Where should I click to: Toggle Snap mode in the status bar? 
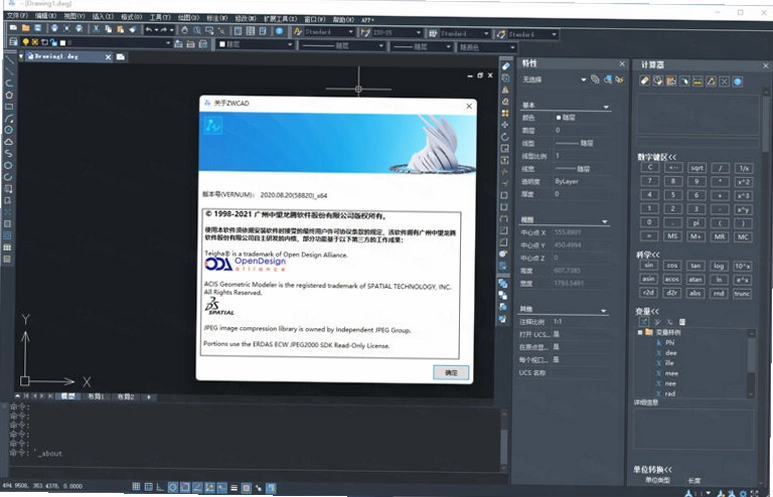point(137,487)
